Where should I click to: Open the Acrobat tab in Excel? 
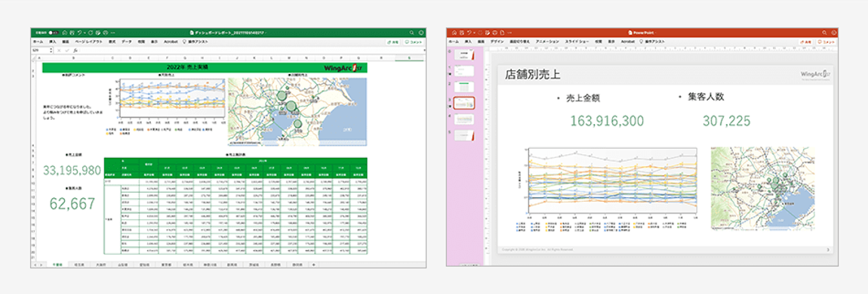(171, 42)
